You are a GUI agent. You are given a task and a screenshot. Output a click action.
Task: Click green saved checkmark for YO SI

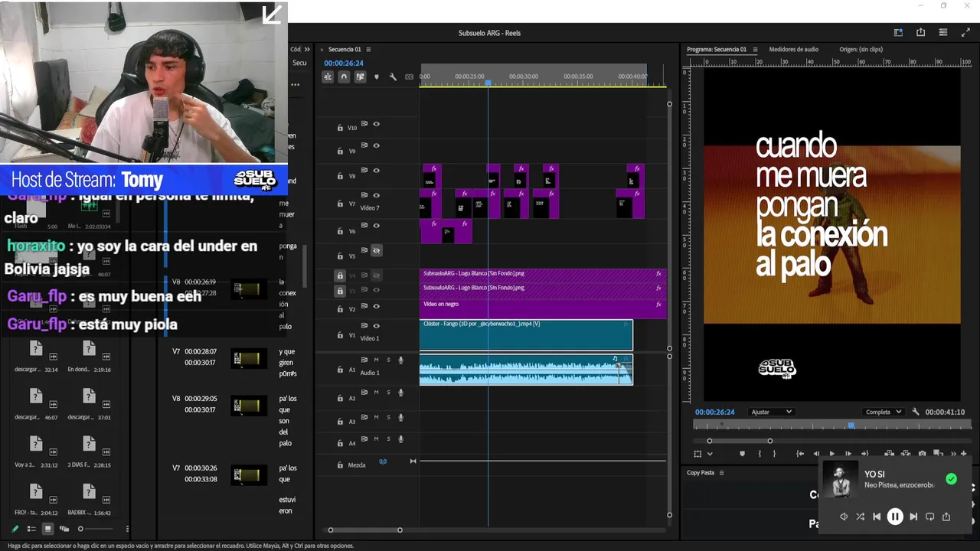coord(951,479)
